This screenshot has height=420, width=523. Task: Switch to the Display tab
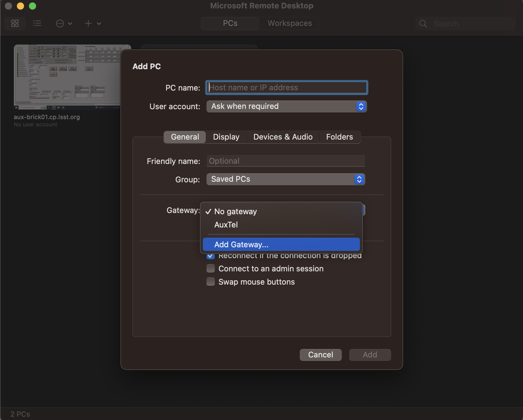coord(226,137)
